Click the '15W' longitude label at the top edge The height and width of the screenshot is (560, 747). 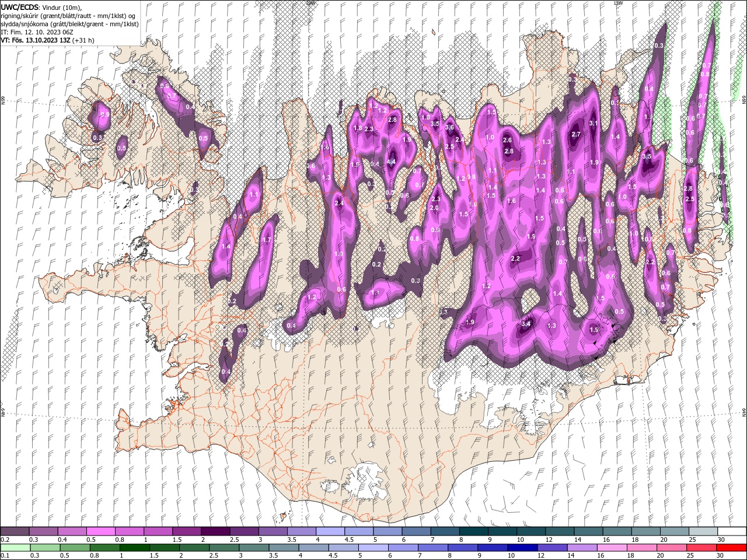tap(618, 2)
